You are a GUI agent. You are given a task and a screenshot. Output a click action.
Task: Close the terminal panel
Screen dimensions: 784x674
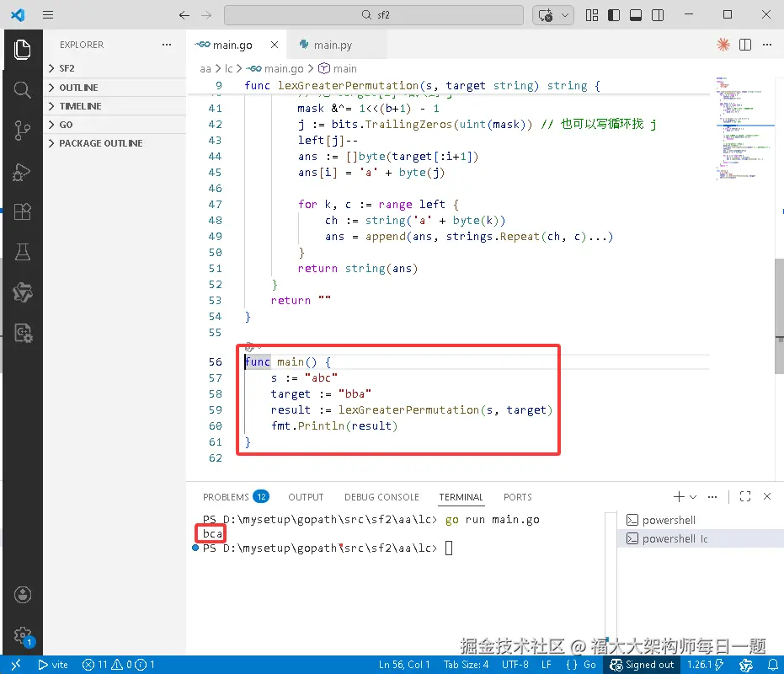[767, 496]
